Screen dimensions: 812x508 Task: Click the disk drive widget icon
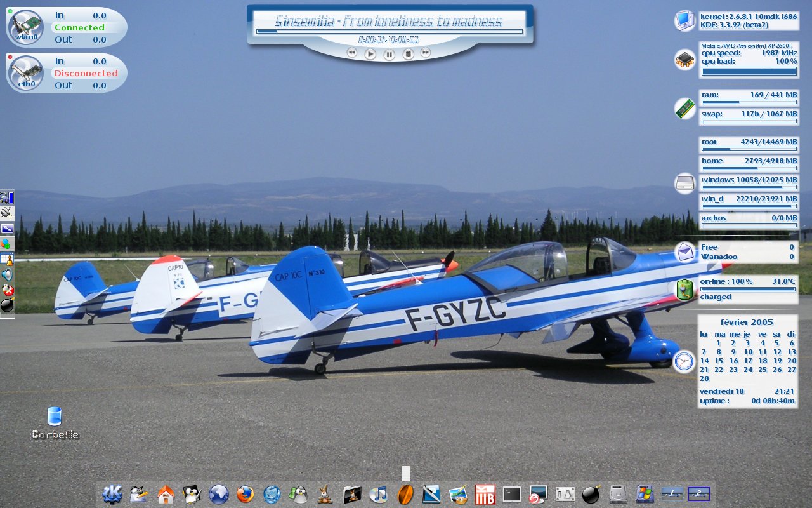(684, 183)
